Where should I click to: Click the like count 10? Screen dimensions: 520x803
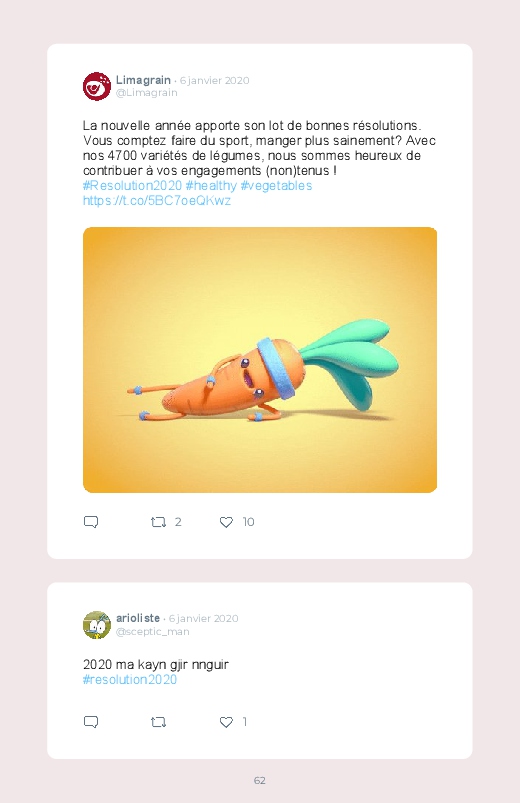[x=248, y=522]
